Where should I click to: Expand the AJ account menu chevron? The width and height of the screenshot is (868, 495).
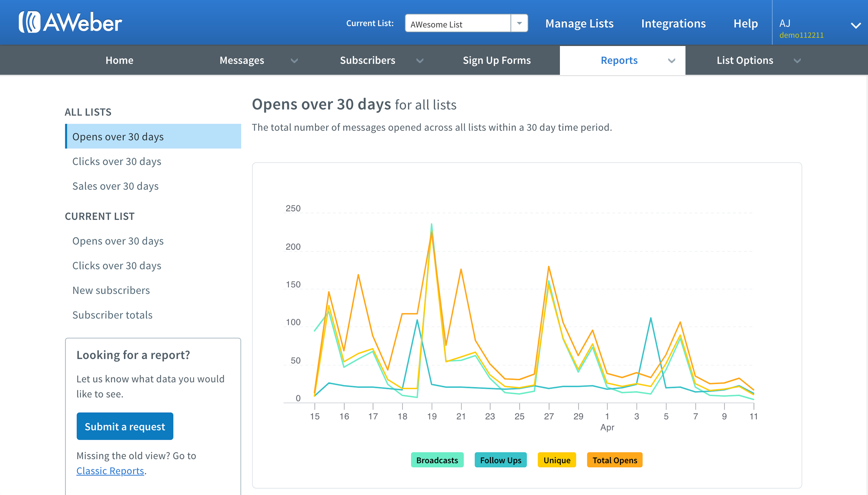[x=856, y=25]
